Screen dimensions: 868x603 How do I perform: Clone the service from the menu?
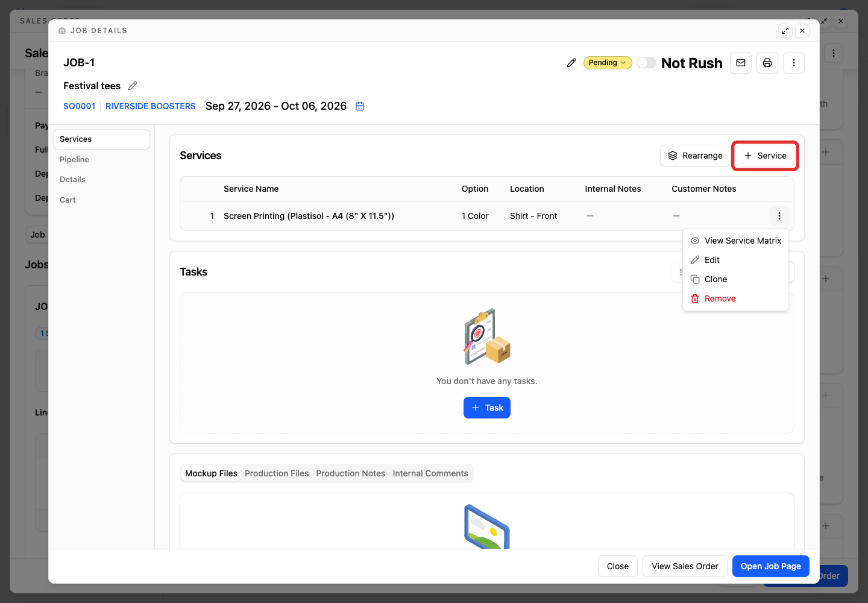735,279
